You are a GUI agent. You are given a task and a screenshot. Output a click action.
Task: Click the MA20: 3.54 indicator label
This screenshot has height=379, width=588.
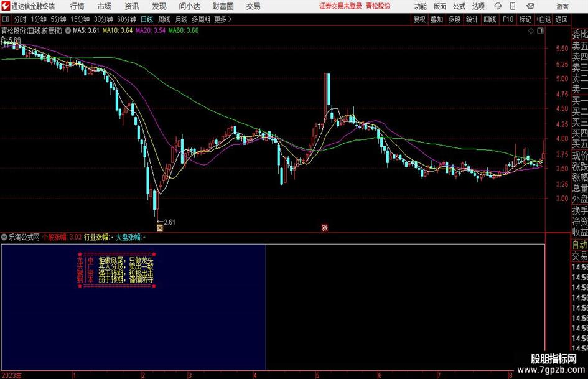point(151,30)
